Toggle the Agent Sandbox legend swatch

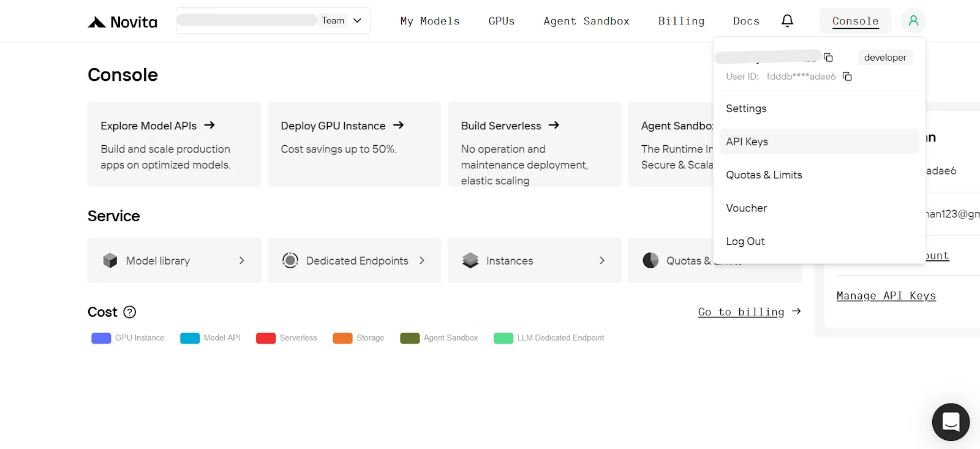(x=410, y=338)
